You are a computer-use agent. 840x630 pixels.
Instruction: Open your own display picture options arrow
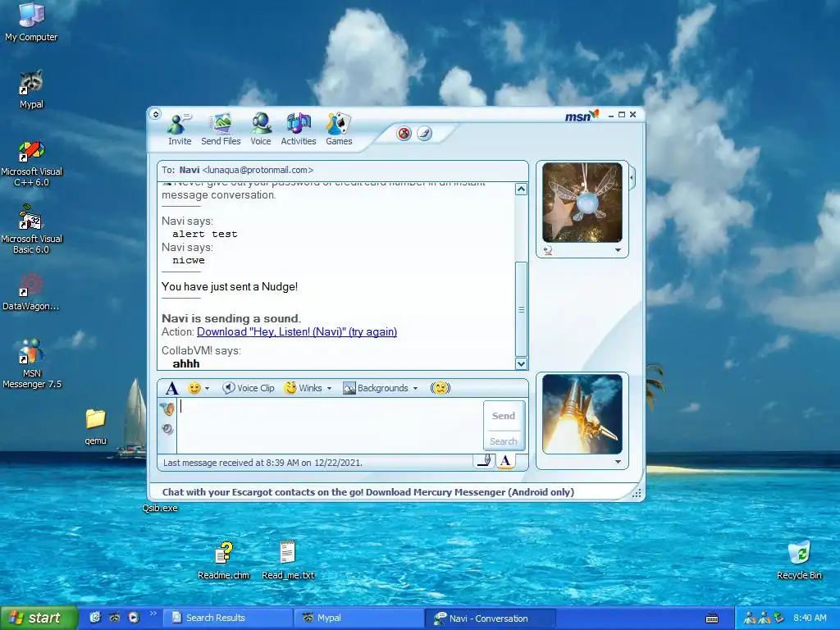[618, 462]
